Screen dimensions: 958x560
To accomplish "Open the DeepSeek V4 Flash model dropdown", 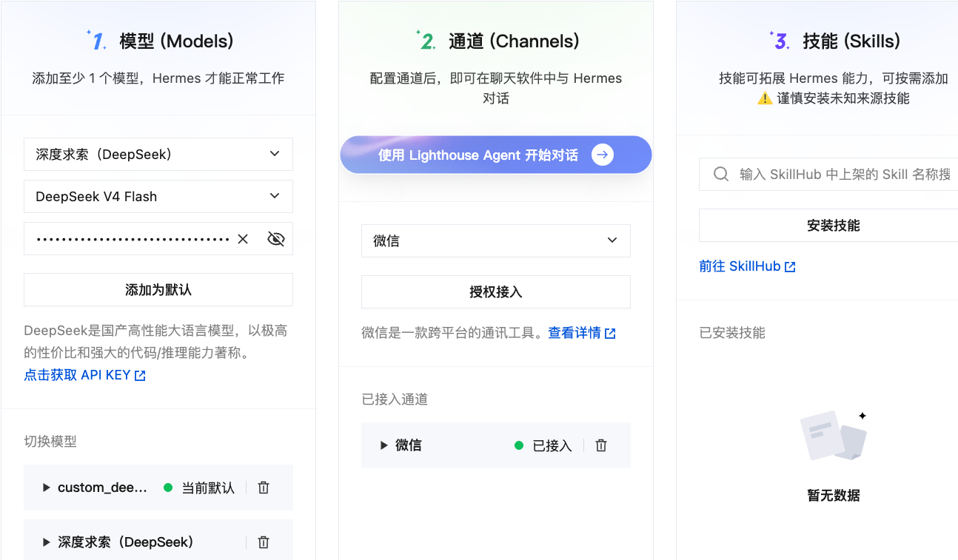I will 158,196.
